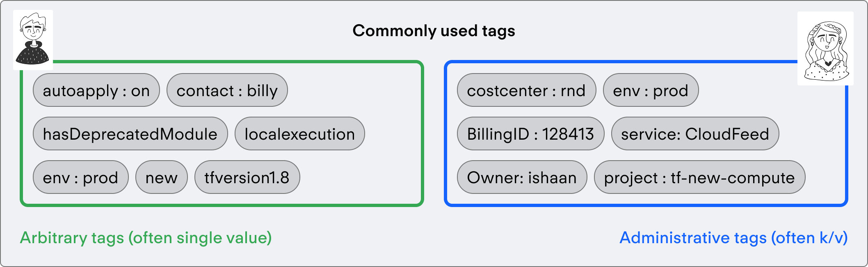
Task: Click the "costcenter : rnd" tag
Action: click(526, 90)
